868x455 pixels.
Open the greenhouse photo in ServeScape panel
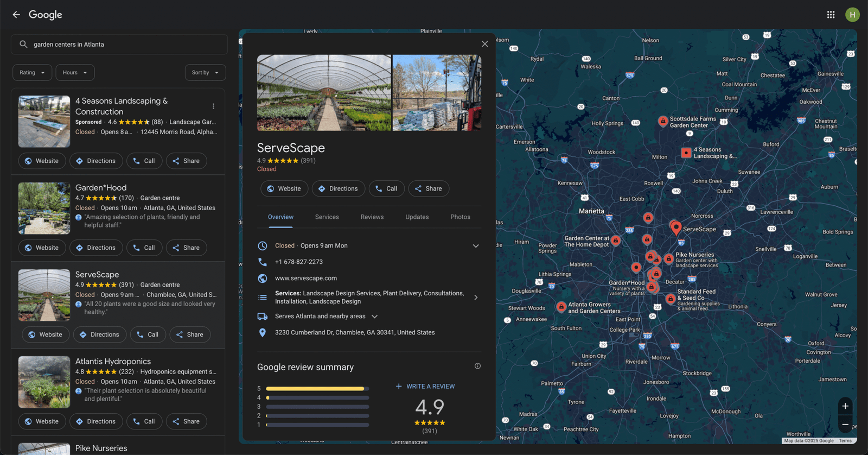click(324, 92)
